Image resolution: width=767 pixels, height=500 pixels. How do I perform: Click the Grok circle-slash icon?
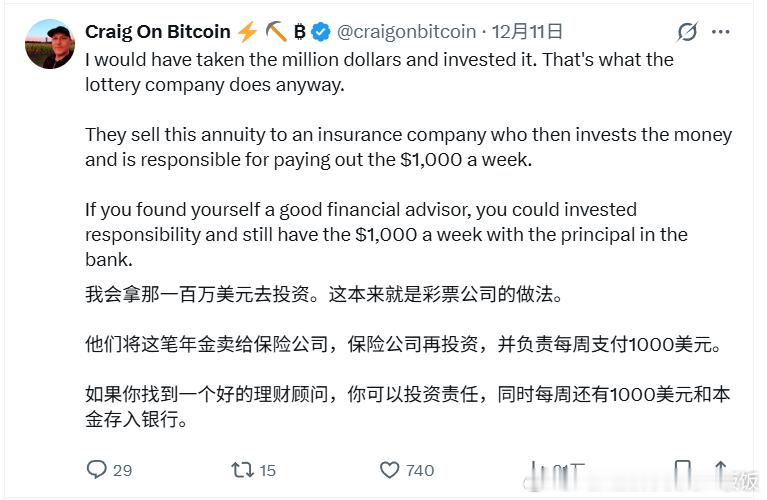point(687,32)
